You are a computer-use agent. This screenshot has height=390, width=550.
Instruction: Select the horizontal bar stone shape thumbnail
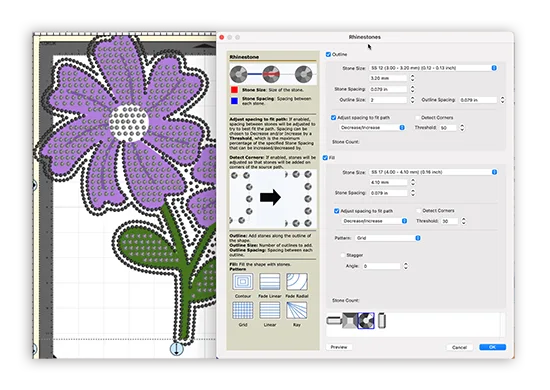pos(334,320)
